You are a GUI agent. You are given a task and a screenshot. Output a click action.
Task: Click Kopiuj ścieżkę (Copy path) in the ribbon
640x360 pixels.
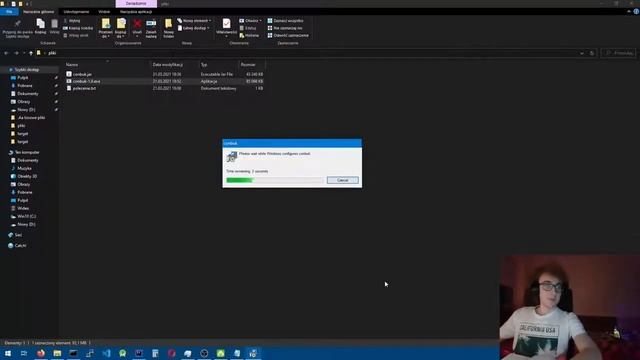point(78,28)
